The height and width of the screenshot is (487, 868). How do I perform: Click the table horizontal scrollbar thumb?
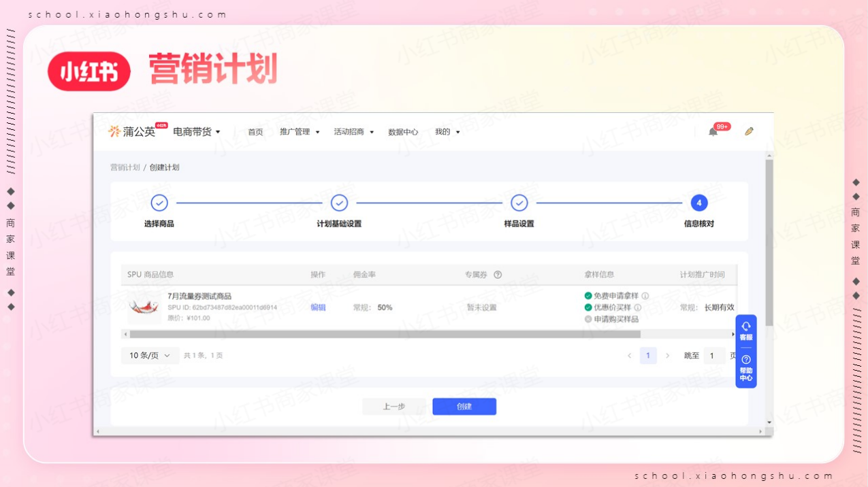(385, 334)
